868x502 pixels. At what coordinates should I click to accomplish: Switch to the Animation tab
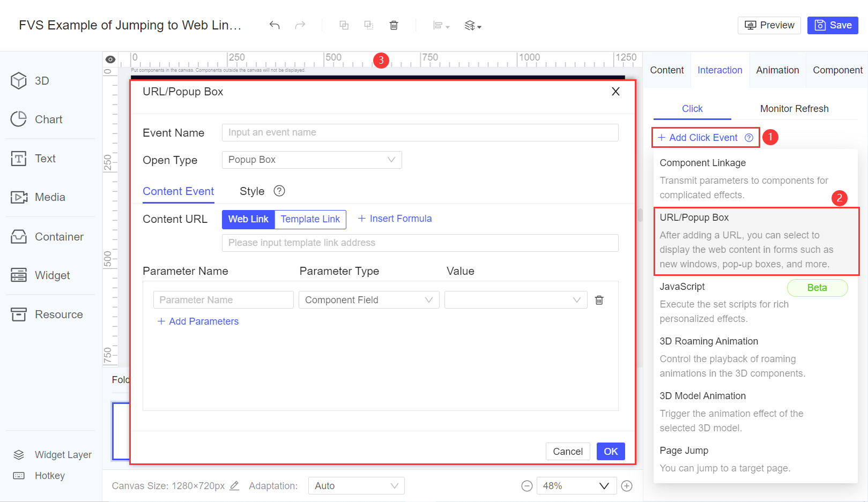[x=777, y=70]
